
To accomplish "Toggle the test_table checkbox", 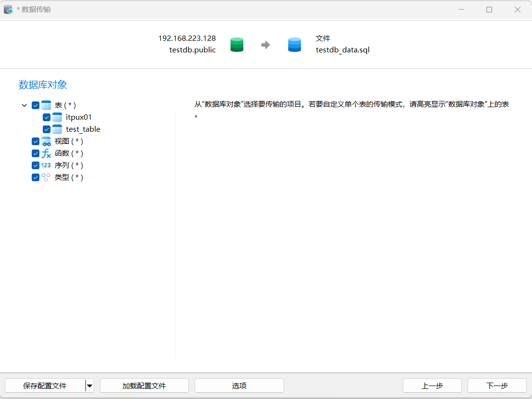I will point(47,129).
